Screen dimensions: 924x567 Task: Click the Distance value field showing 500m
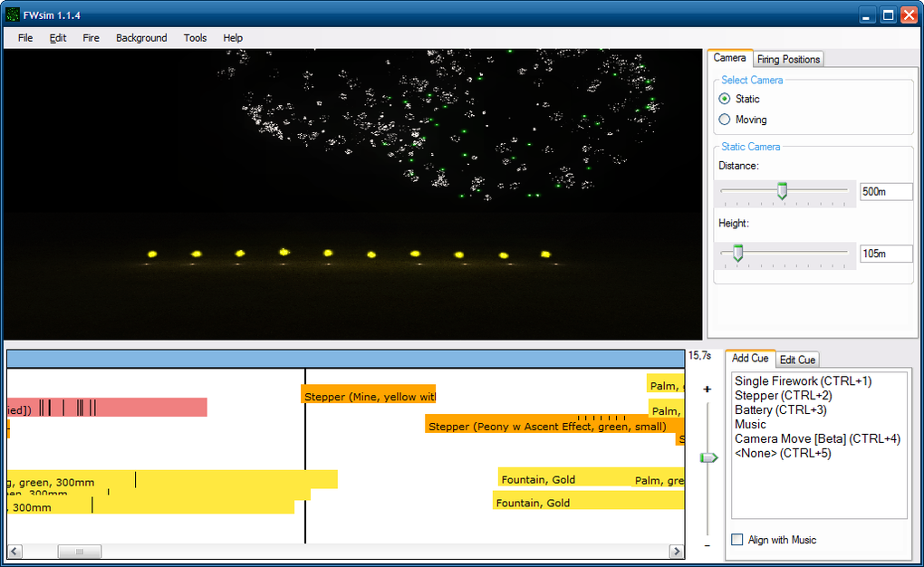886,191
